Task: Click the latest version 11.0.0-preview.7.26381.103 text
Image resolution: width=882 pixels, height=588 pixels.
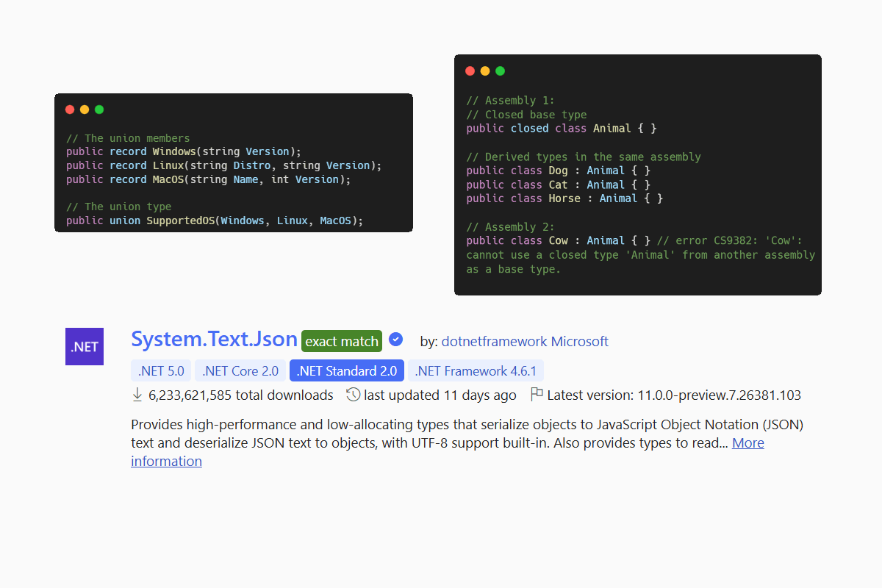Action: pos(674,395)
